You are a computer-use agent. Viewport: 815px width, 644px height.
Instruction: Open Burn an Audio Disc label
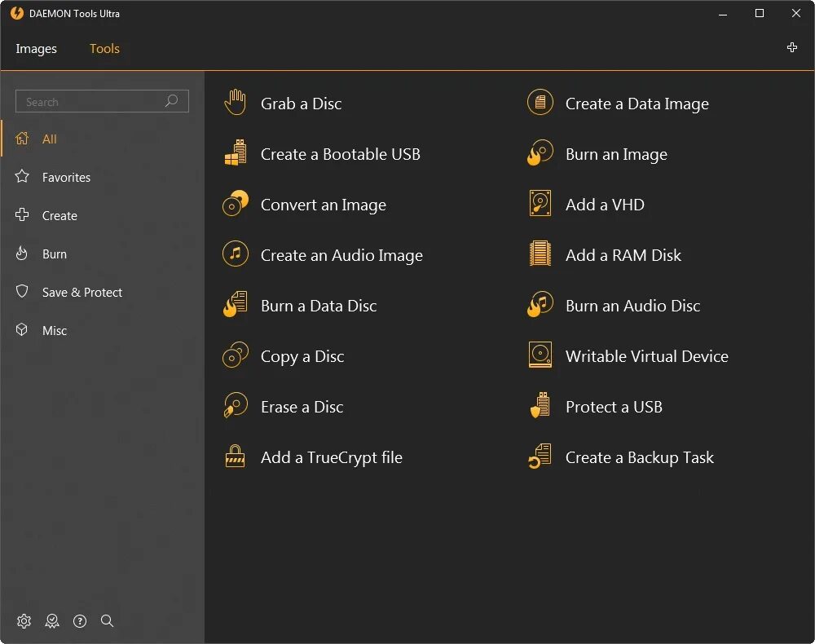632,306
